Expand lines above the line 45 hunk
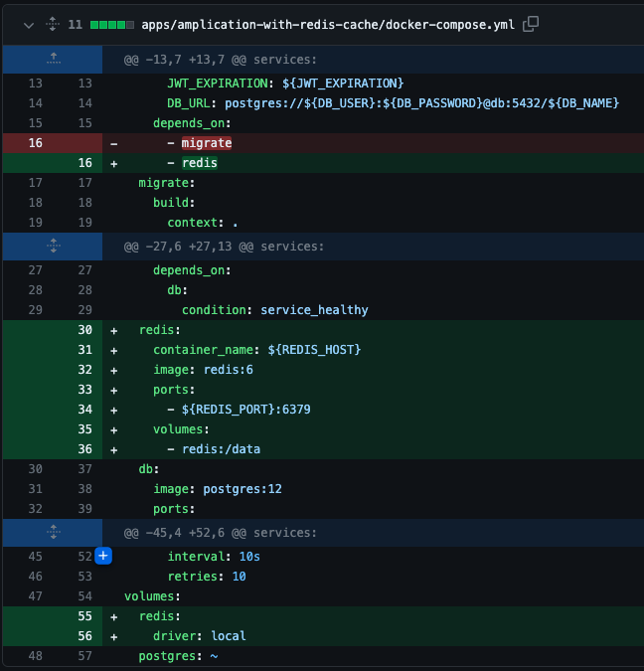Screen dimensions: 644x671 point(53,533)
